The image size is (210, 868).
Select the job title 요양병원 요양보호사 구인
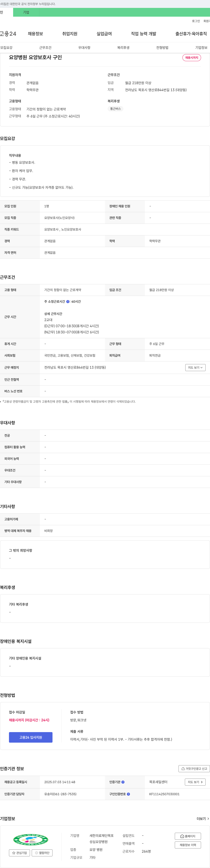pos(35,57)
